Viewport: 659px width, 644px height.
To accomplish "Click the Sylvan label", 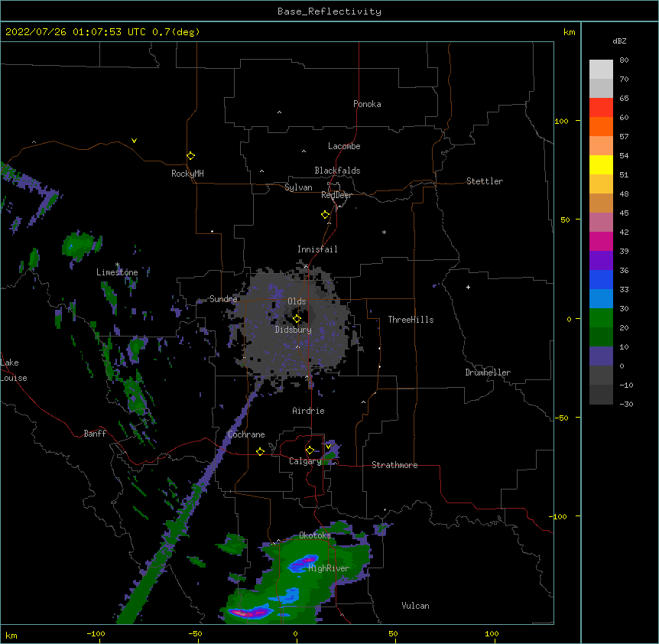I will (x=298, y=187).
